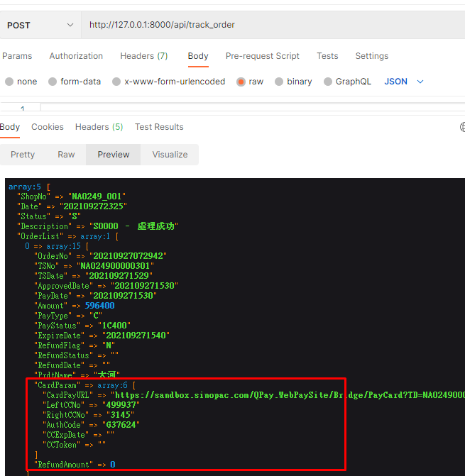Open the request Settings tab
The width and height of the screenshot is (465, 476).
372,56
